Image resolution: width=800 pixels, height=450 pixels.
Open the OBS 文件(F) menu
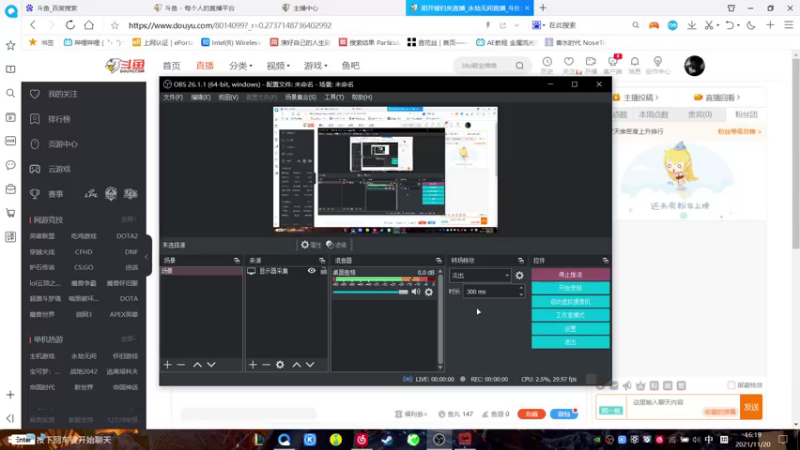pyautogui.click(x=173, y=97)
